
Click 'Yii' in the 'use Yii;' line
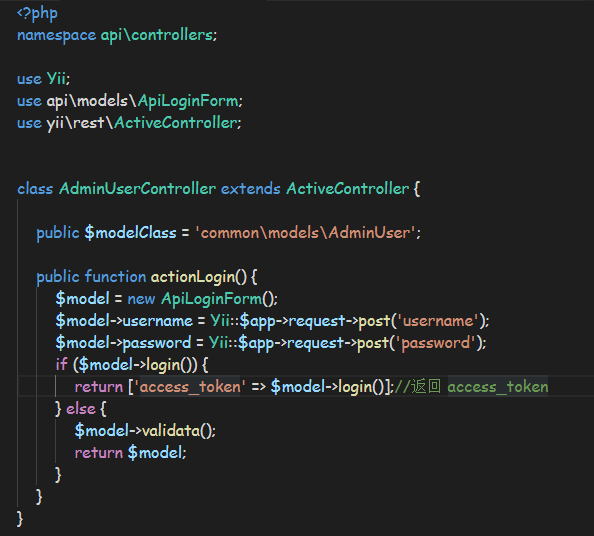(x=56, y=79)
